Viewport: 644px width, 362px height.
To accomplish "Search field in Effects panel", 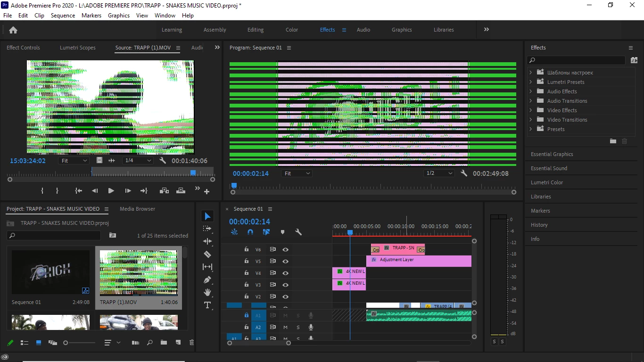I will click(576, 60).
